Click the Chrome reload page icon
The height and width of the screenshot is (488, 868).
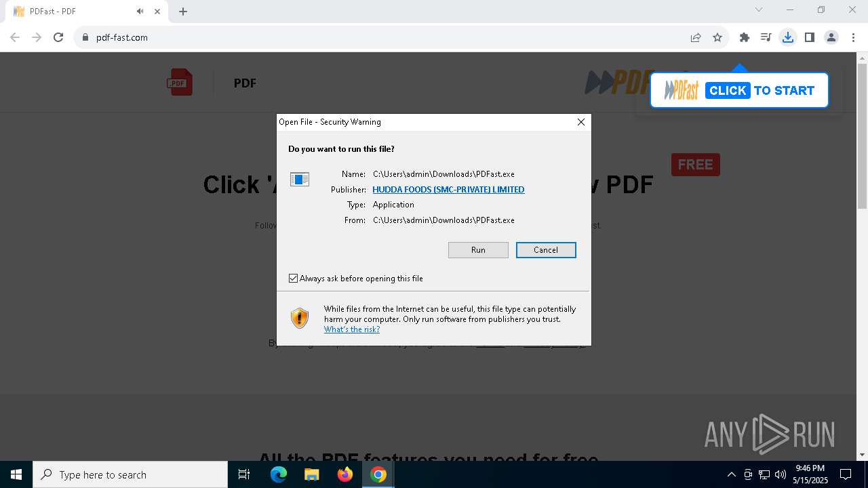tap(58, 37)
